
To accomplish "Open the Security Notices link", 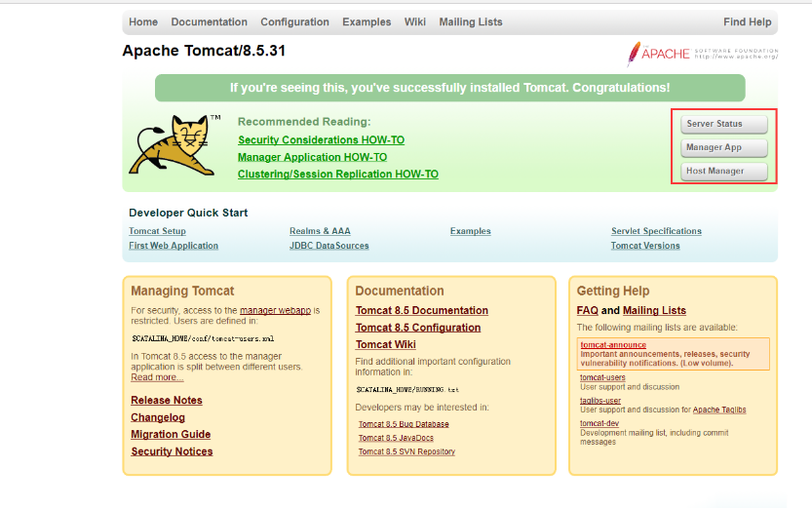I will pos(172,451).
